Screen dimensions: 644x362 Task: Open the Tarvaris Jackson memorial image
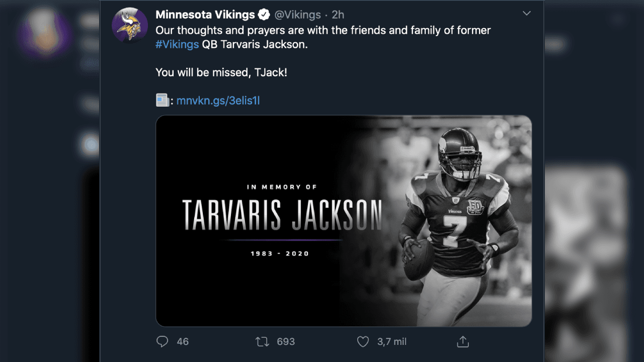pos(344,221)
